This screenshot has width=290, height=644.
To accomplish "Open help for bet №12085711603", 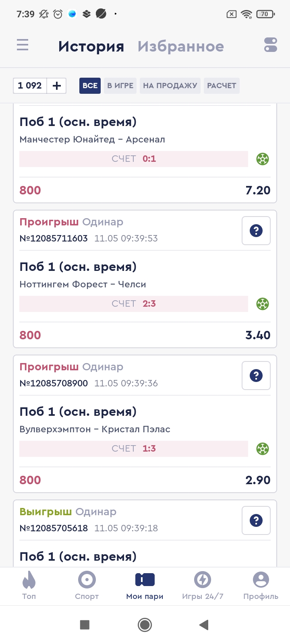I will click(x=256, y=231).
